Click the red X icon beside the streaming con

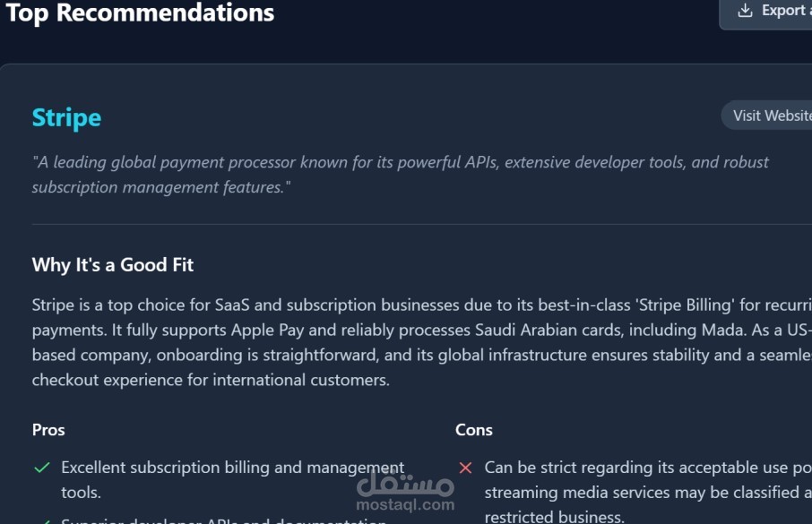465,467
